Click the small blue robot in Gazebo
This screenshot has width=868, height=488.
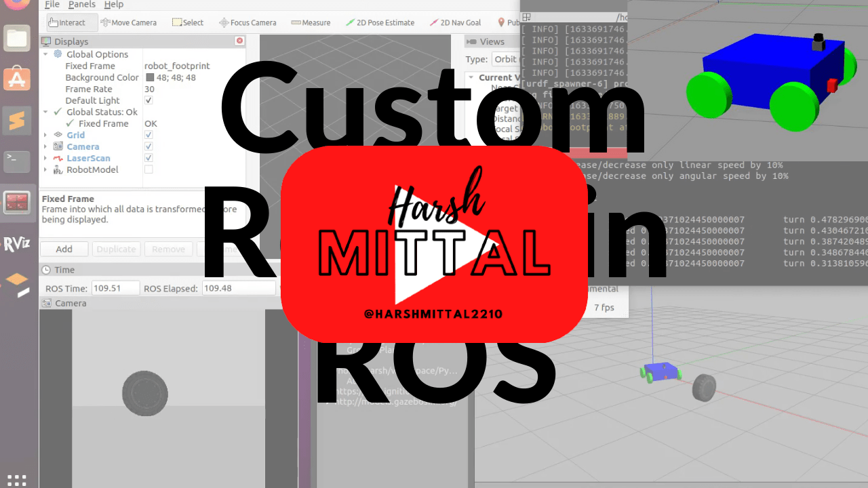coord(659,372)
